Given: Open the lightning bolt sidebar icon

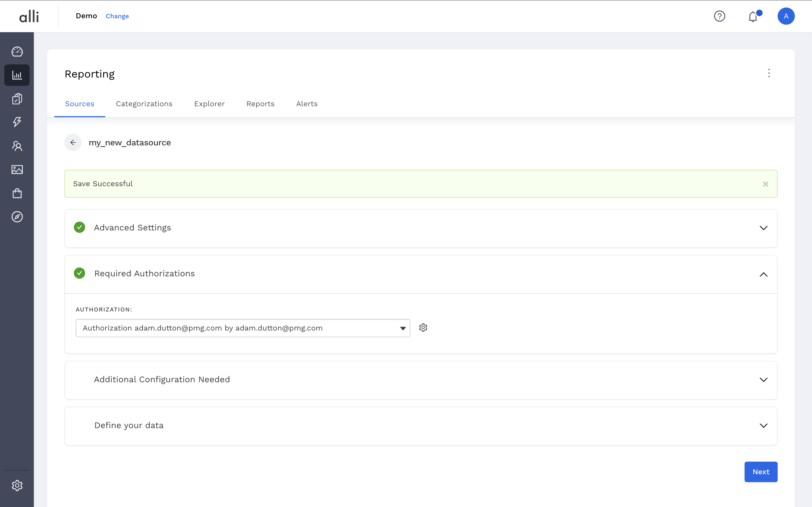Looking at the screenshot, I should [x=17, y=122].
